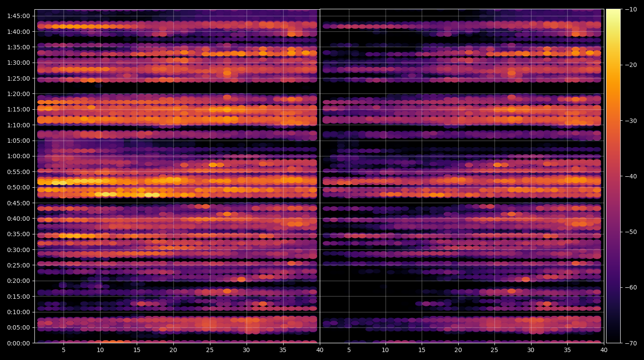The height and width of the screenshot is (360, 644).
Task: Click the colorbar gradient strip
Action: (613, 176)
